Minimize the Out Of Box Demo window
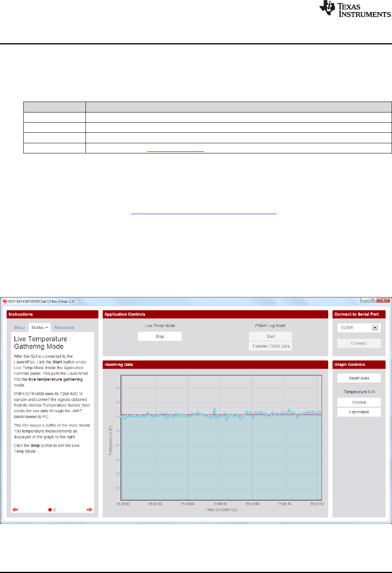The height and width of the screenshot is (573, 392). tap(365, 300)
